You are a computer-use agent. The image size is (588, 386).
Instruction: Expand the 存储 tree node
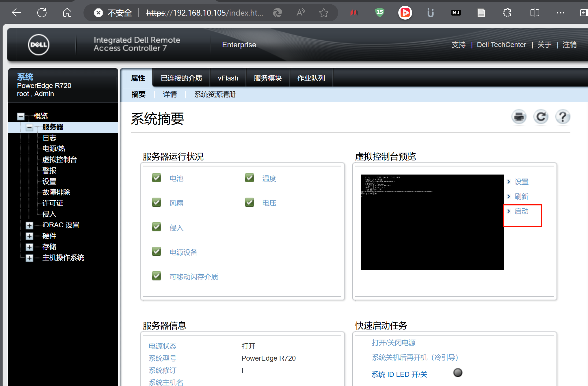[x=29, y=247]
